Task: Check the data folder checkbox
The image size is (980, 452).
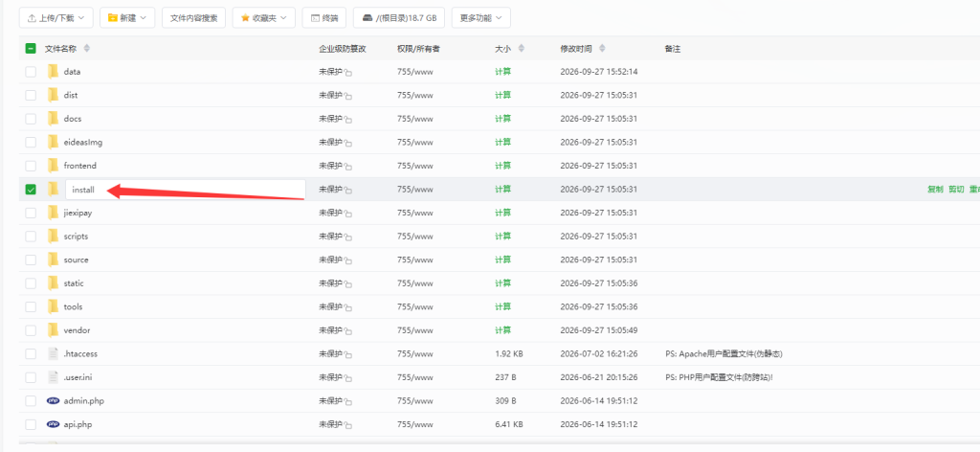Action: [31, 72]
